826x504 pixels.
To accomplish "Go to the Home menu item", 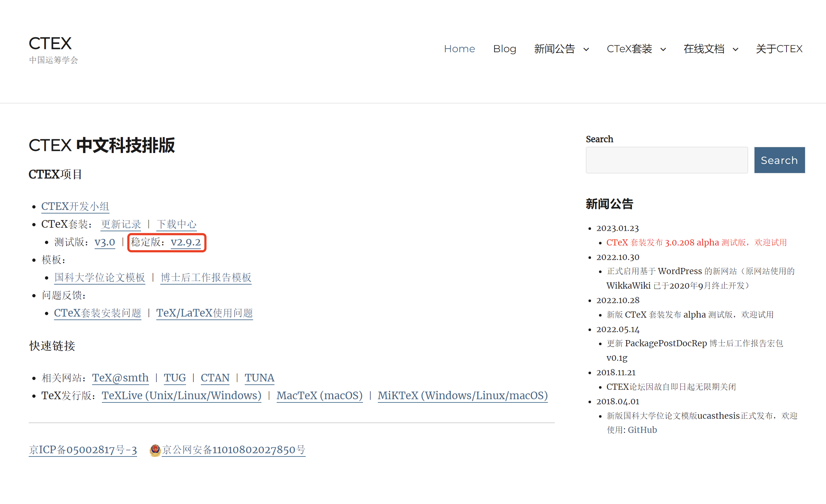I will (x=459, y=49).
